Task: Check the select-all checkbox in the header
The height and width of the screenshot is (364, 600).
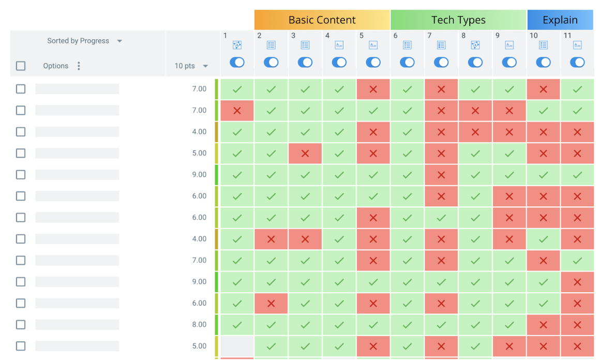Action: [20, 66]
